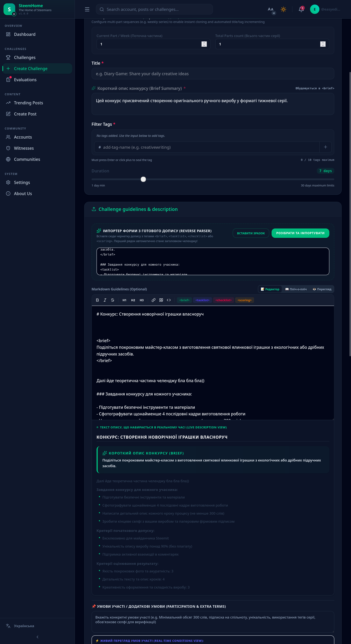Click into the Title input field

(x=213, y=74)
